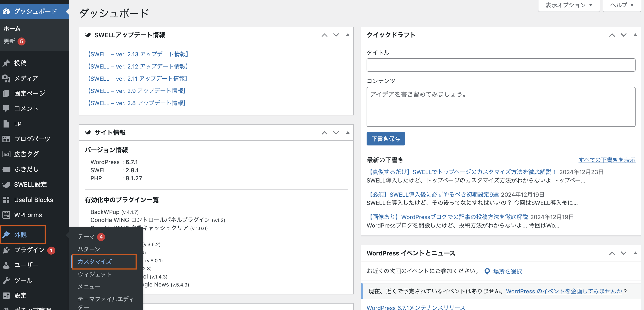This screenshot has width=644, height=310.
Task: Click the form icon beside WPForms
Action: click(6, 215)
